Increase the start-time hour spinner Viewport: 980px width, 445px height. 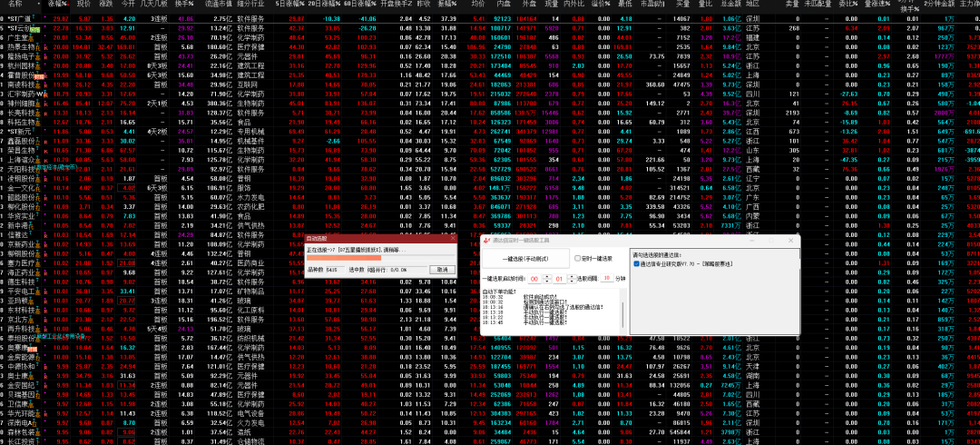point(548,276)
